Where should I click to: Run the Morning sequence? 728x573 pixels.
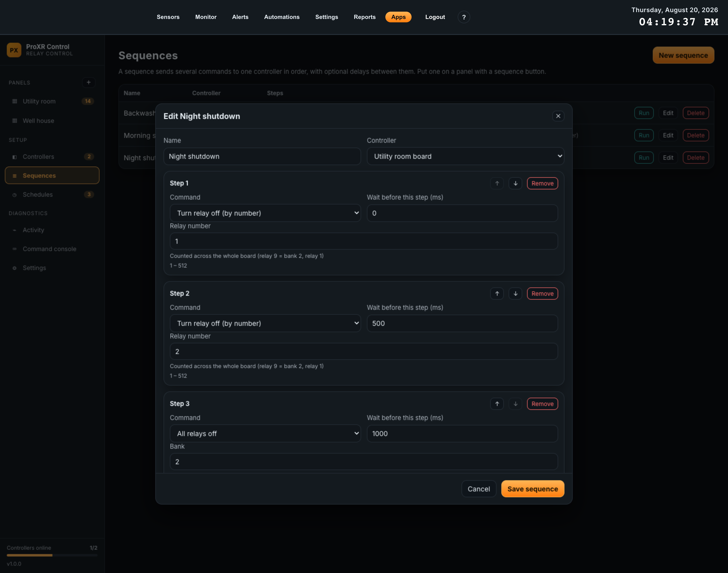(x=644, y=135)
